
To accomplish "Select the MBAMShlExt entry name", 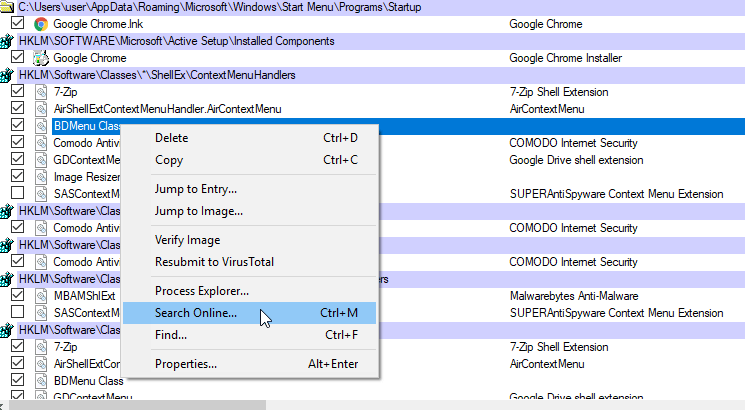I will (84, 296).
